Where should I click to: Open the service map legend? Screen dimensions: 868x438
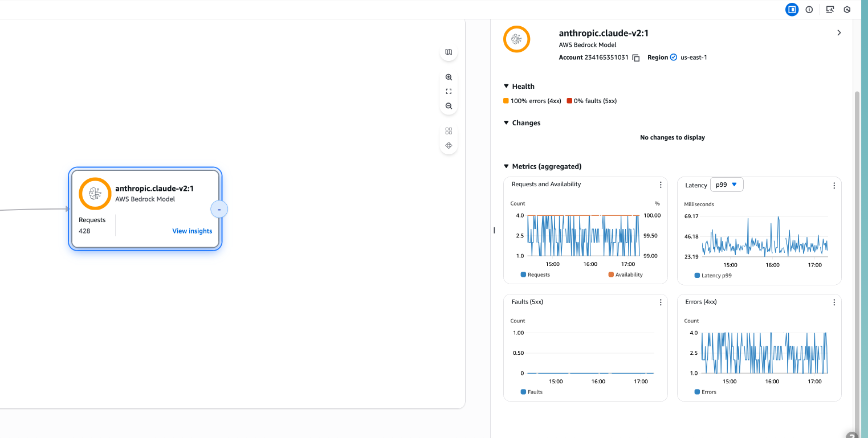[449, 52]
